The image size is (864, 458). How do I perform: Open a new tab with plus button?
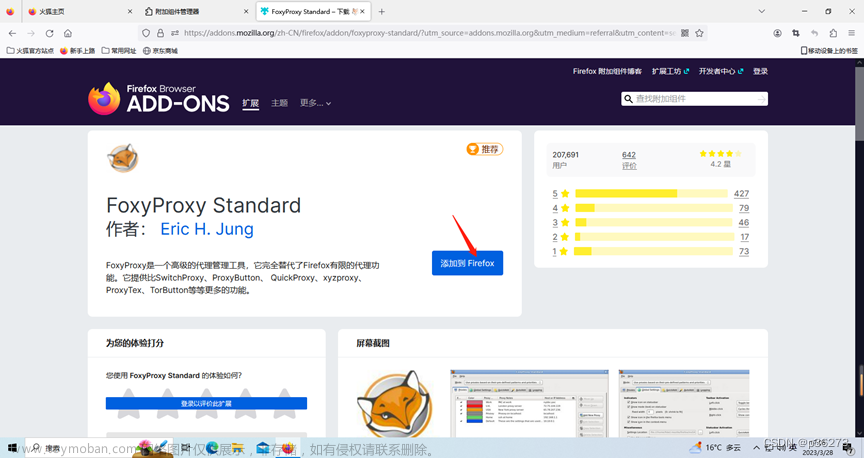381,12
